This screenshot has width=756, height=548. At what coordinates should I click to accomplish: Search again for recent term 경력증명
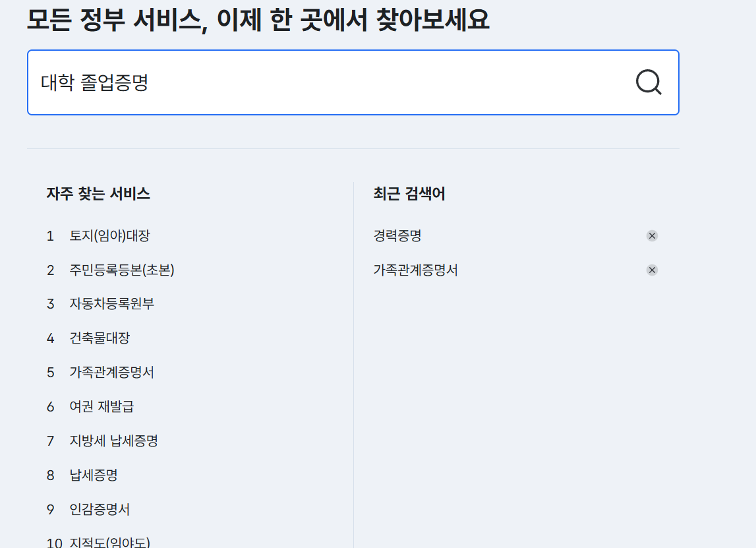point(397,236)
